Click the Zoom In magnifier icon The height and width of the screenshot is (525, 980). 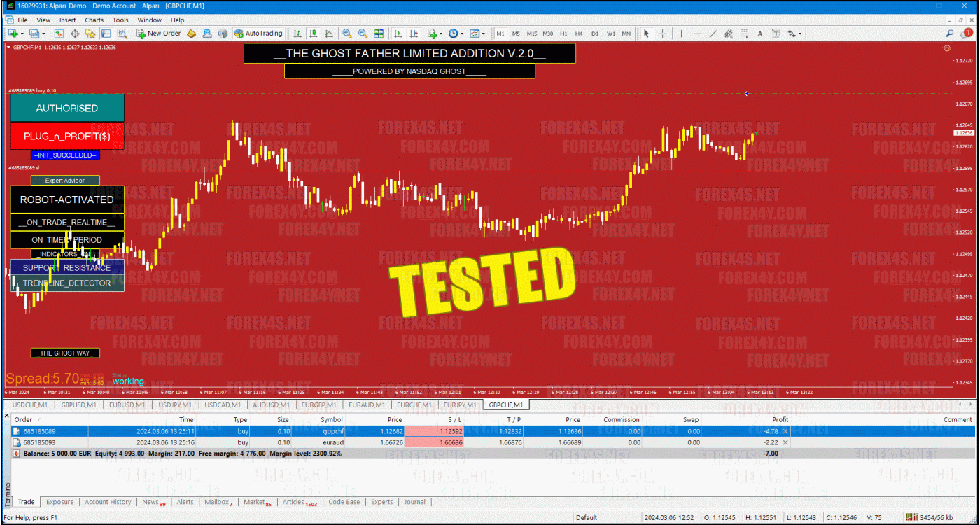tap(347, 34)
